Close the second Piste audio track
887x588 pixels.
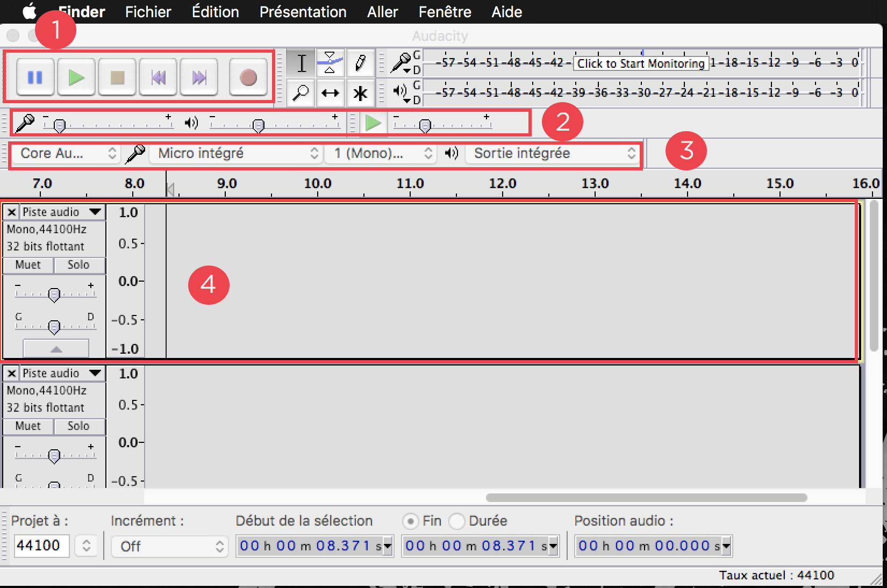[x=11, y=374]
